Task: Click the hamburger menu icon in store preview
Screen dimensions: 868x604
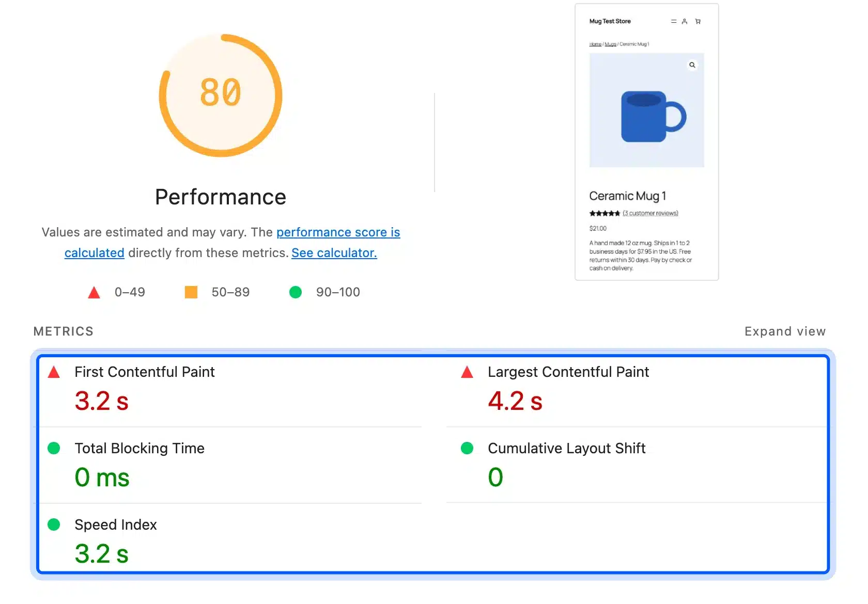Action: [x=674, y=21]
